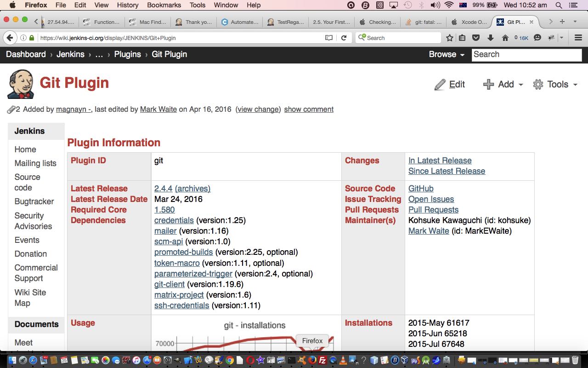Image resolution: width=588 pixels, height=368 pixels.
Task: Click the attachments paperclip icon
Action: [11, 109]
